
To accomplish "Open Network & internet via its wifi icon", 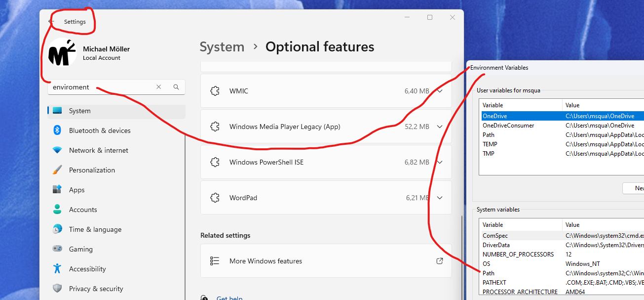I will (57, 150).
